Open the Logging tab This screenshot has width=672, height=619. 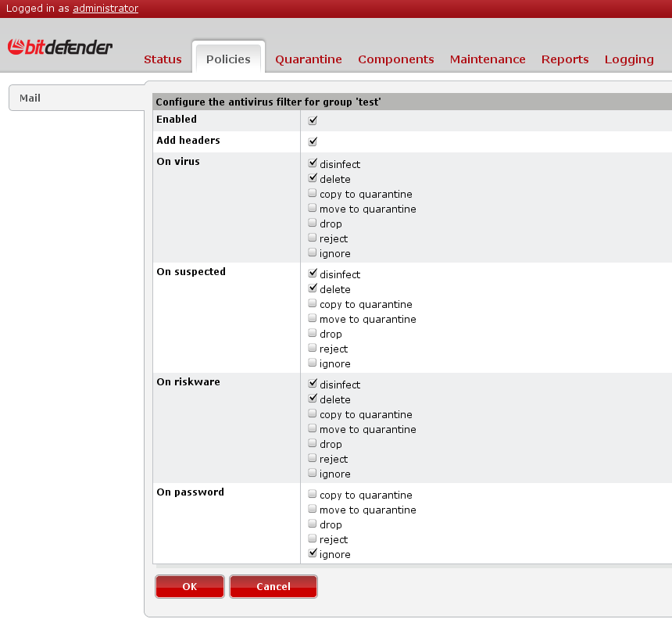[x=629, y=59]
